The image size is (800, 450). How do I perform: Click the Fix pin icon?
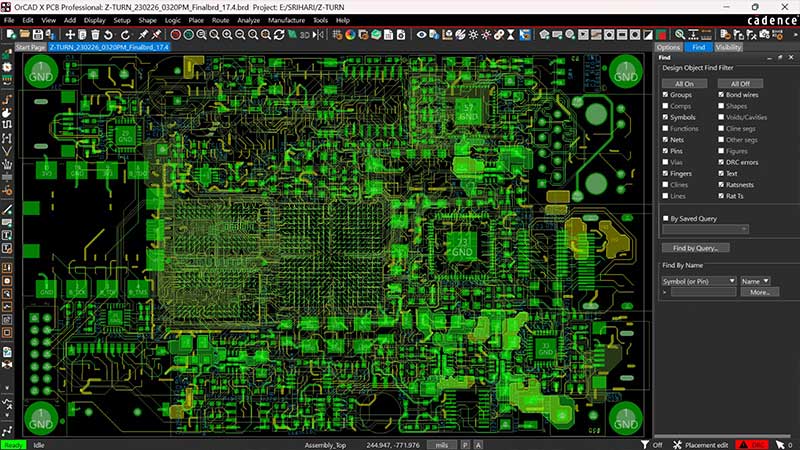coord(143,35)
